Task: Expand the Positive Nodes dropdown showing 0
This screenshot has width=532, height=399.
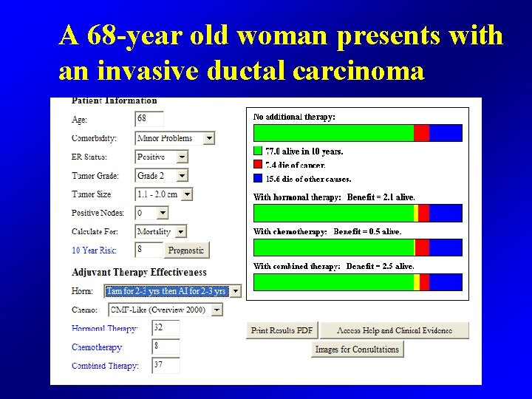Action: 151,213
